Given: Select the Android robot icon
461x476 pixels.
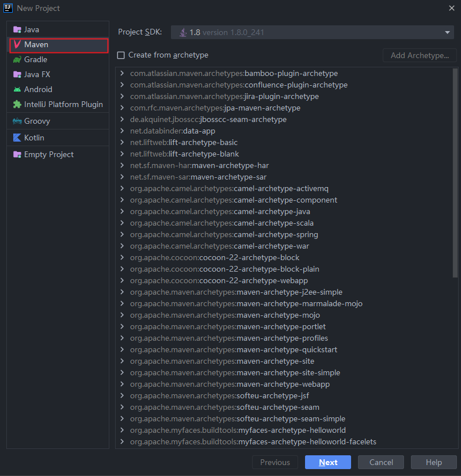Looking at the screenshot, I should click(17, 89).
